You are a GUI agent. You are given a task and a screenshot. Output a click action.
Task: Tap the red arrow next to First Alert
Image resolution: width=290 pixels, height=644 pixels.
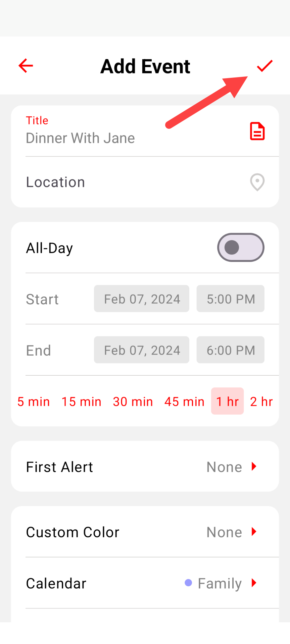pyautogui.click(x=254, y=466)
